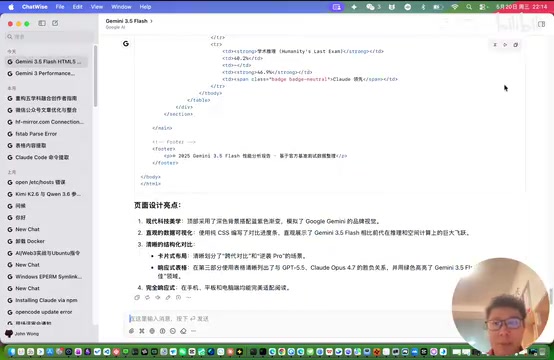
Task: Click the Bluetooth icon in menu bar
Action: pyautogui.click(x=423, y=7)
